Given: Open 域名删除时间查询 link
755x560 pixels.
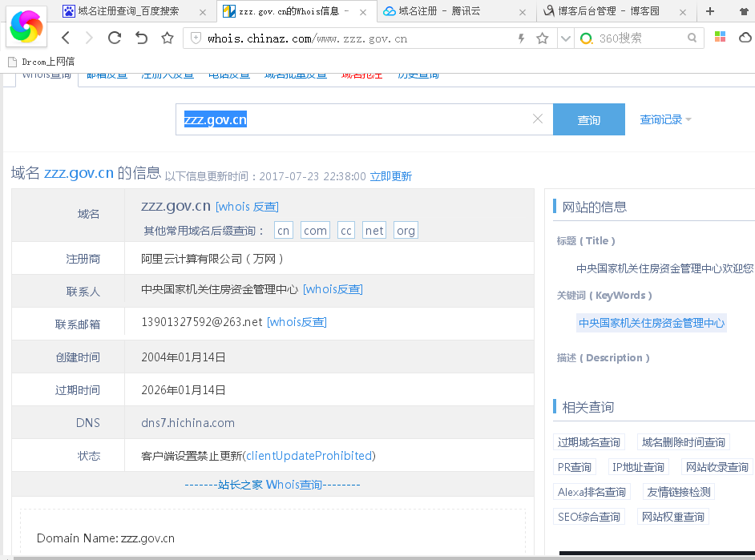Looking at the screenshot, I should pos(684,442).
